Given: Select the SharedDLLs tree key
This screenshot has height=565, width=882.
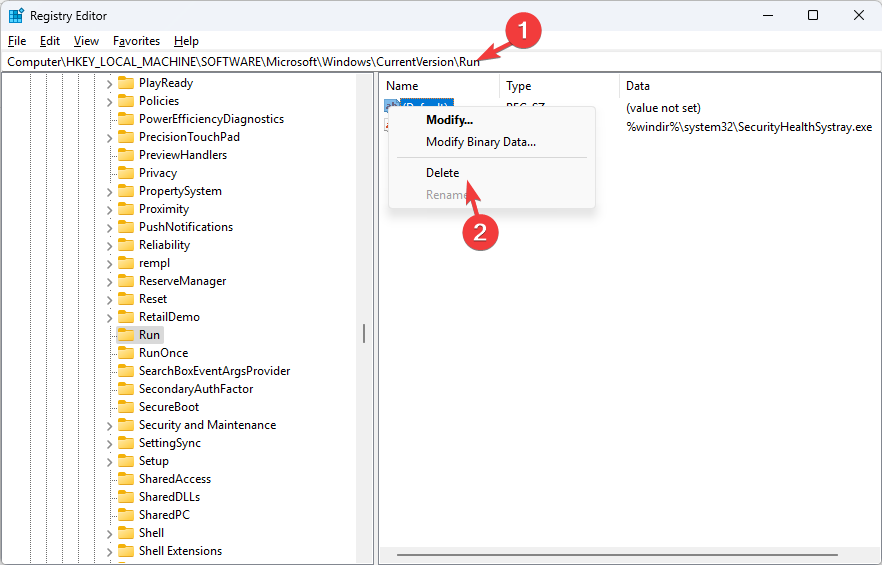Looking at the screenshot, I should coord(169,497).
